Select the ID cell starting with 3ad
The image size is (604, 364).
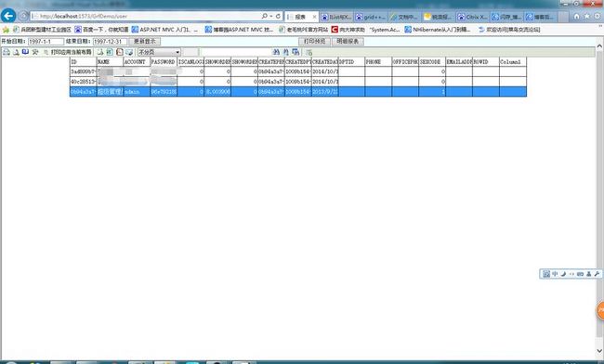(x=84, y=71)
